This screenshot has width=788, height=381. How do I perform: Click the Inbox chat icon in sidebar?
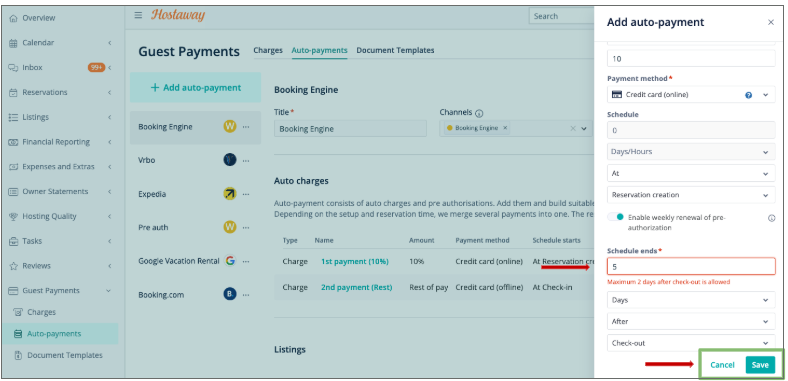click(14, 67)
